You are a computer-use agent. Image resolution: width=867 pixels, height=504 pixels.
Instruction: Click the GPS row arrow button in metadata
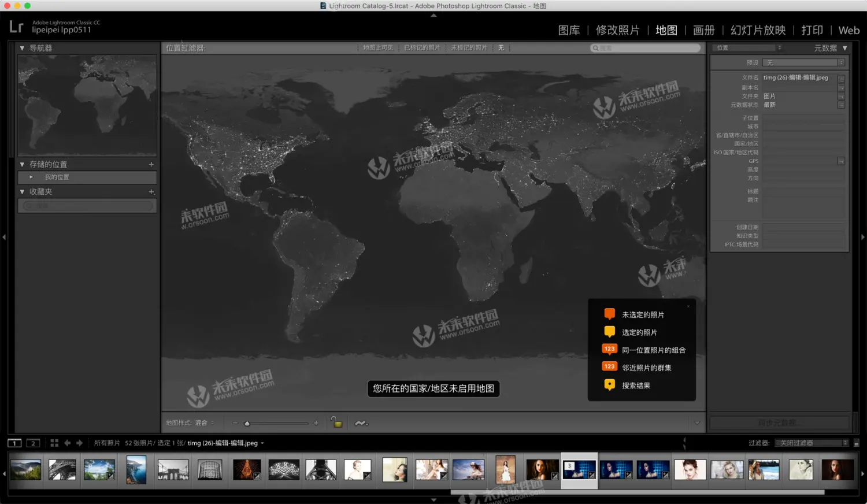[x=842, y=161]
